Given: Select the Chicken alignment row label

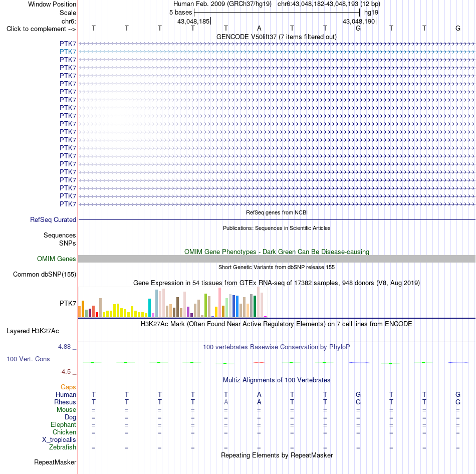Looking at the screenshot, I should click(64, 432).
